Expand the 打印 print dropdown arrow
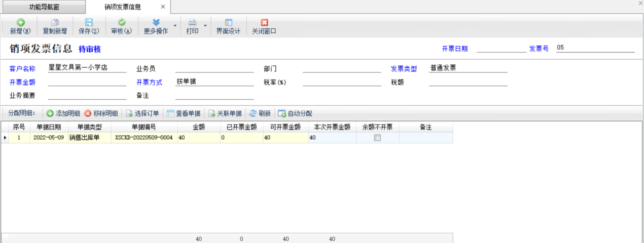The height and width of the screenshot is (243, 644). pos(205,25)
